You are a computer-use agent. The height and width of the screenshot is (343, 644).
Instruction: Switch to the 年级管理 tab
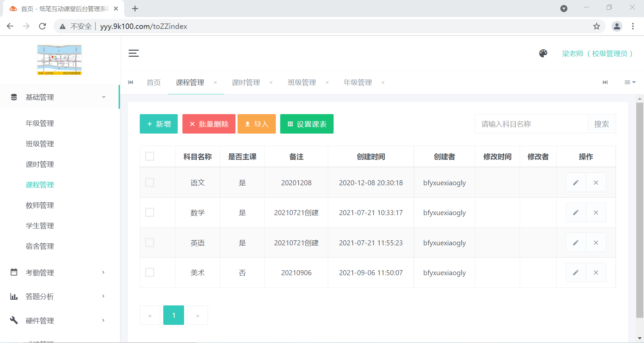click(358, 83)
